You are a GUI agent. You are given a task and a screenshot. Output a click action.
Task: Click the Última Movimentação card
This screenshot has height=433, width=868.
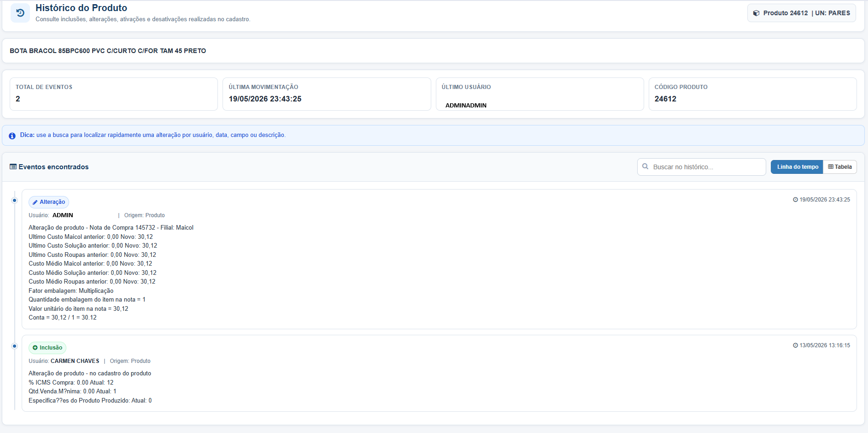[x=327, y=94]
